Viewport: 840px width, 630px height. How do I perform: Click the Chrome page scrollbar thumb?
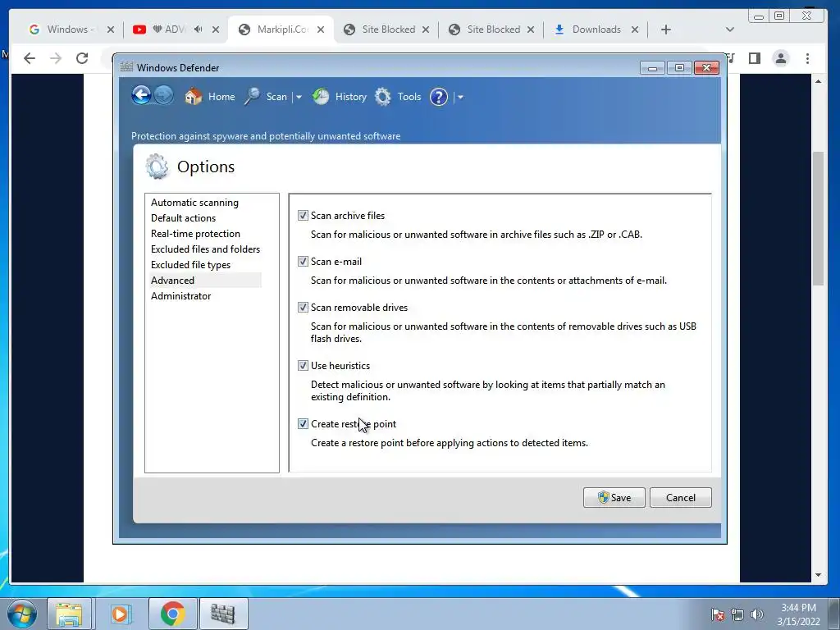818,218
